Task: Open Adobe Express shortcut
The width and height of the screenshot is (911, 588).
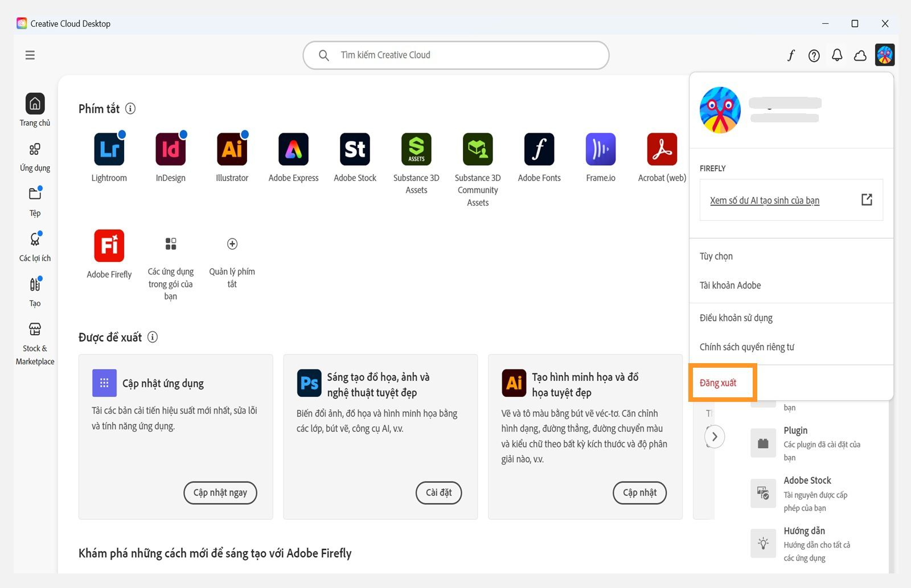Action: (293, 149)
